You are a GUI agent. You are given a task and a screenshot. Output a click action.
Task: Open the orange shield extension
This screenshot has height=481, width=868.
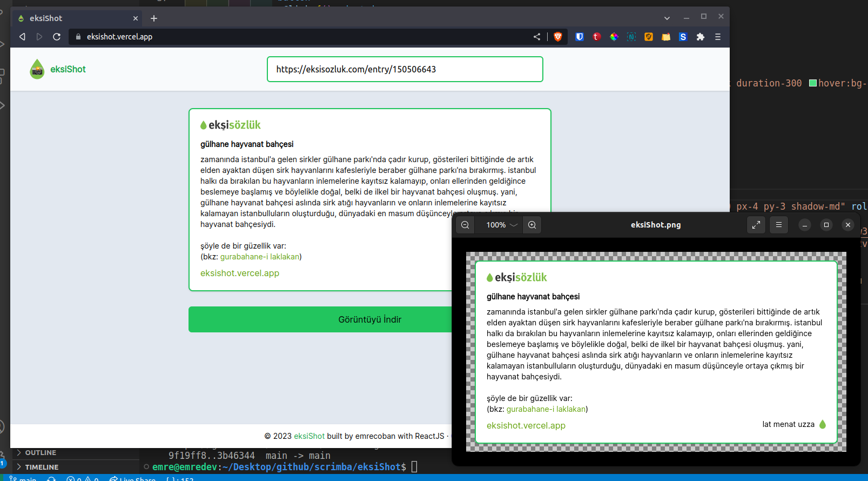649,37
